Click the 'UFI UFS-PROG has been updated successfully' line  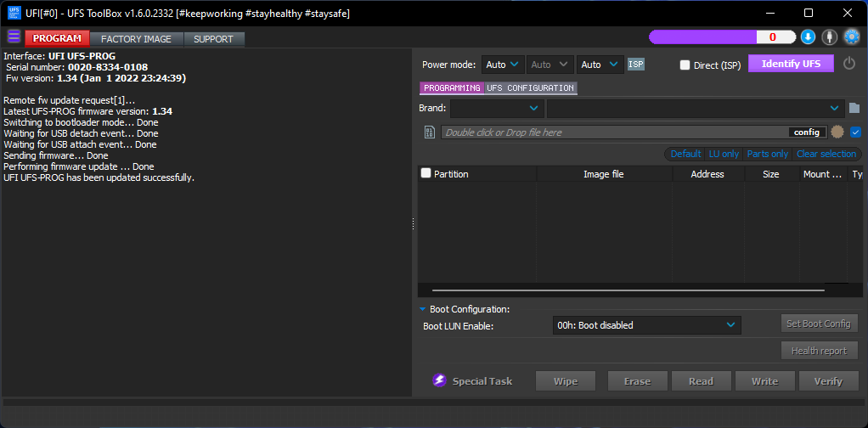(99, 177)
